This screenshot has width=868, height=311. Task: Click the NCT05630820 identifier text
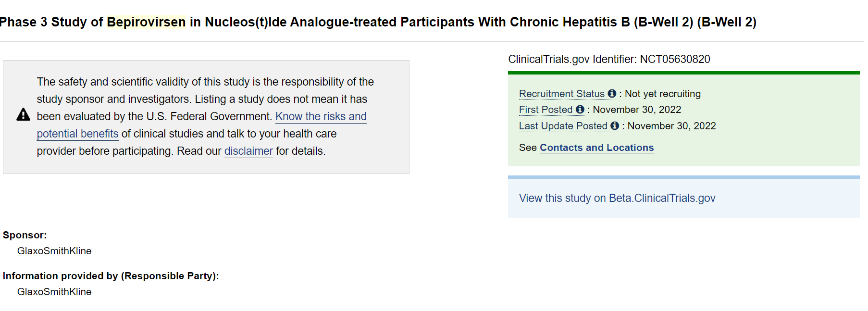tap(675, 59)
